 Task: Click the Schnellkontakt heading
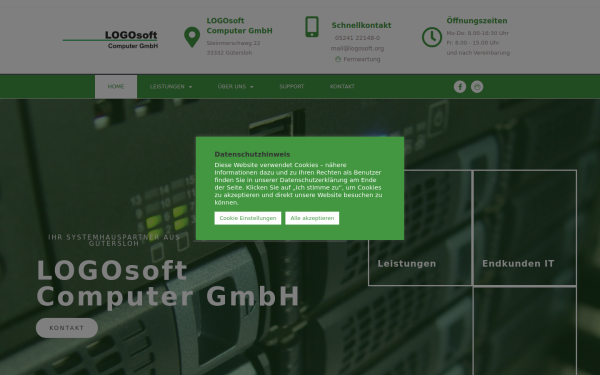(x=361, y=25)
